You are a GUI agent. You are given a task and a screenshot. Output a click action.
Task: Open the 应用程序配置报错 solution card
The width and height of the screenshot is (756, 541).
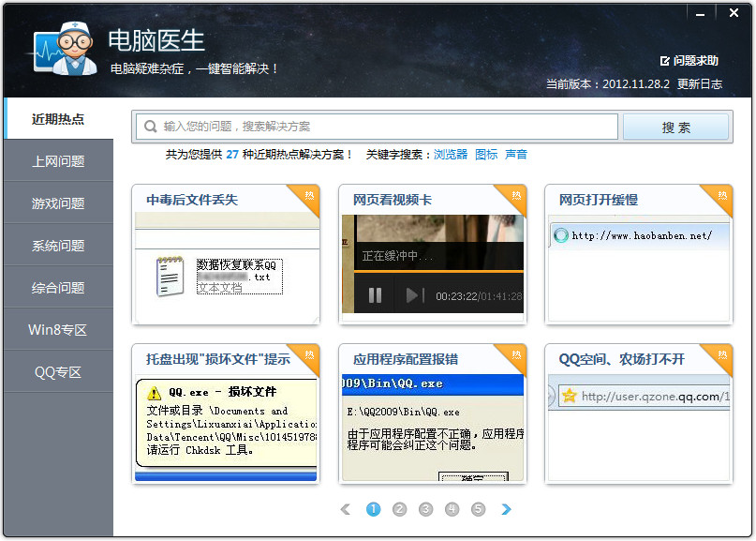click(x=433, y=413)
